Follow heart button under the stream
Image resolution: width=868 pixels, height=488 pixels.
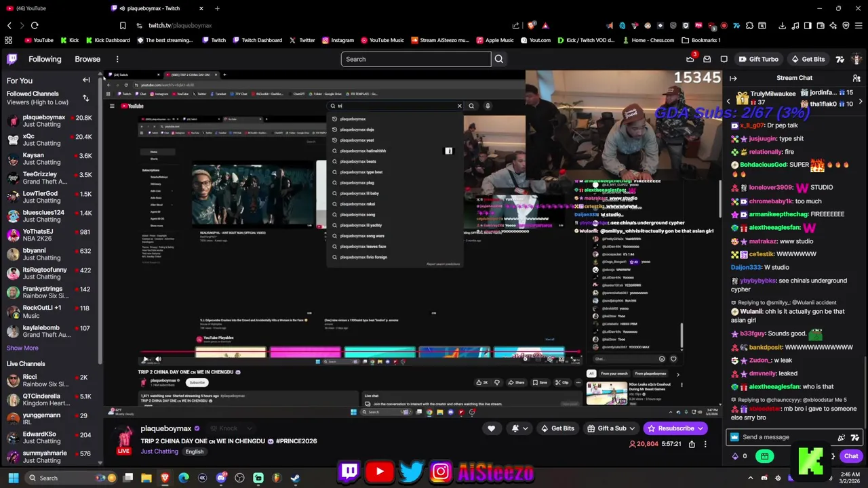491,428
